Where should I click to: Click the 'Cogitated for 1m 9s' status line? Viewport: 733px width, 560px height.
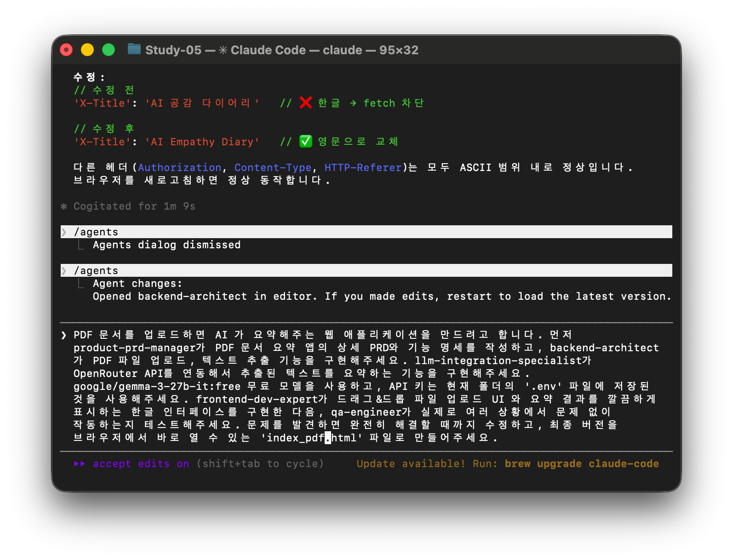pos(134,206)
